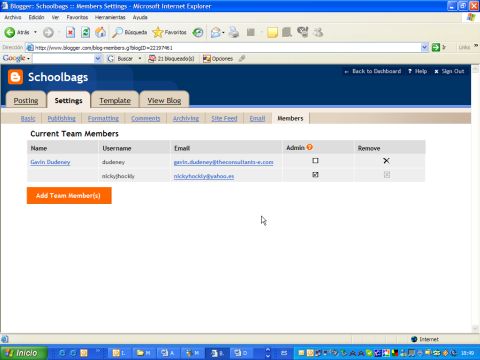Click the Sign Out link
480x360 pixels.
click(449, 71)
